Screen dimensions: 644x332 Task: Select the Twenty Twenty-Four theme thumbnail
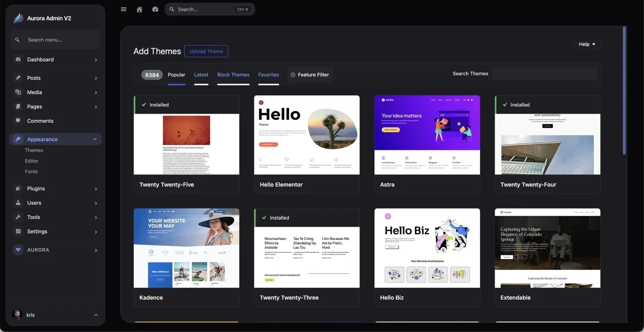point(547,144)
